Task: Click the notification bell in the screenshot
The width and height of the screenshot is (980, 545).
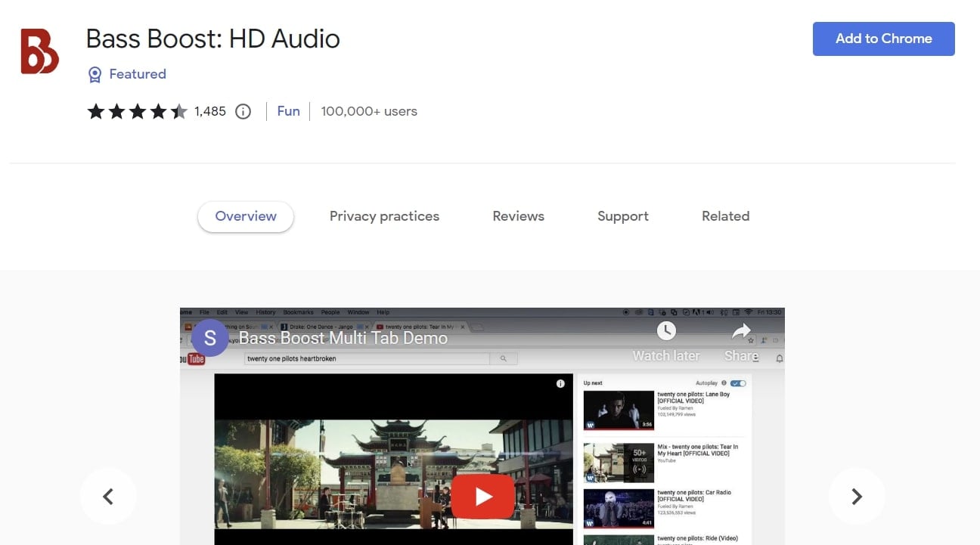Action: tap(779, 359)
